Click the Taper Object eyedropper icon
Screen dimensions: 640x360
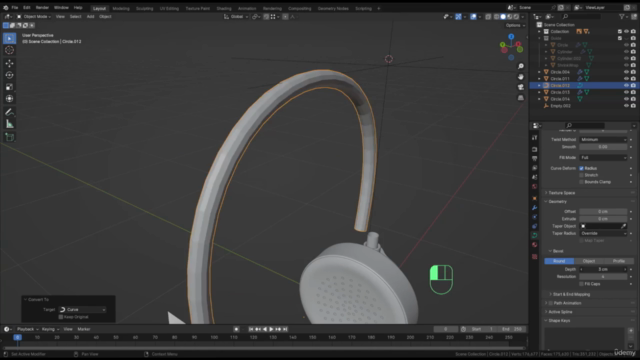(x=623, y=226)
